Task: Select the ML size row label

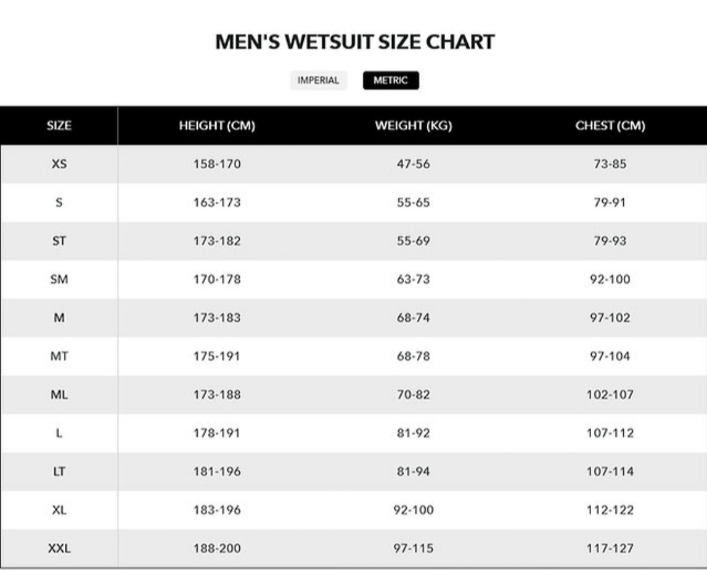Action: click(x=59, y=394)
